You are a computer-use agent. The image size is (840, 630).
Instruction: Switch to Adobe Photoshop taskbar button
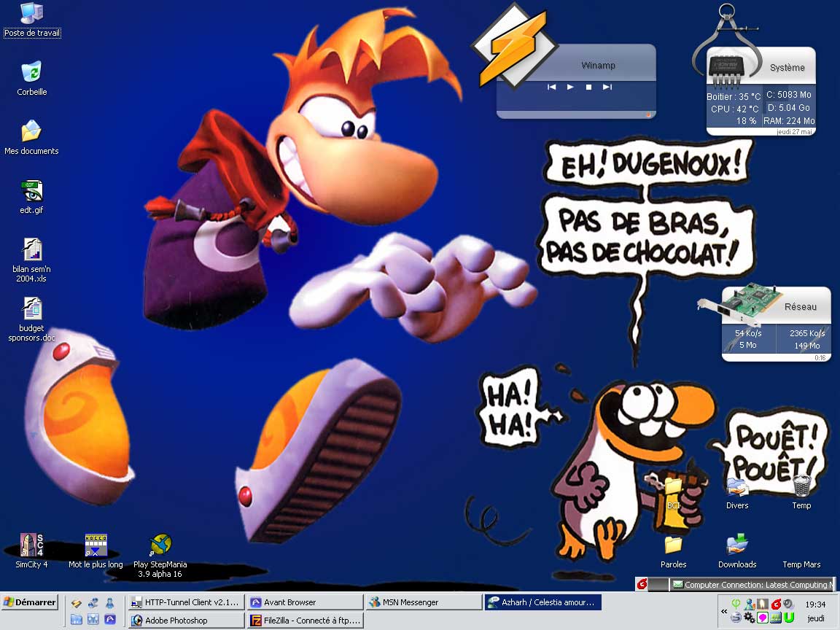click(x=187, y=621)
